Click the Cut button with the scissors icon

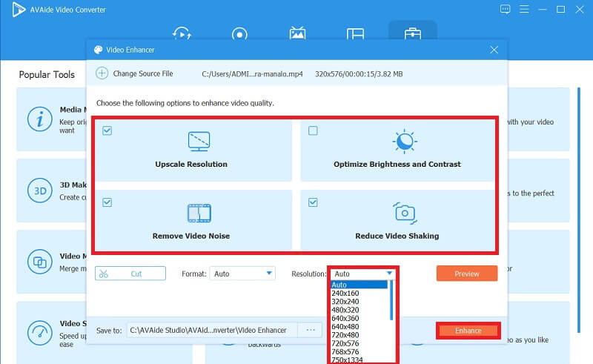tap(130, 274)
